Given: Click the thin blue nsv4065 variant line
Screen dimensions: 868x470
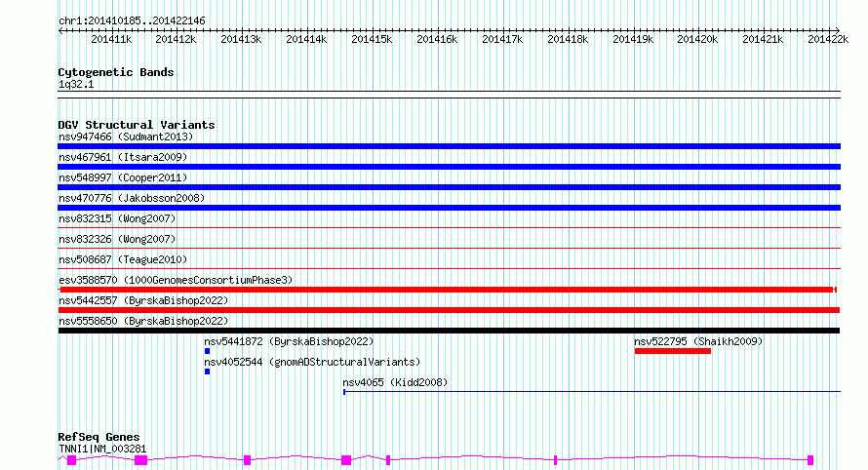Looking at the screenshot, I should coord(592,392).
